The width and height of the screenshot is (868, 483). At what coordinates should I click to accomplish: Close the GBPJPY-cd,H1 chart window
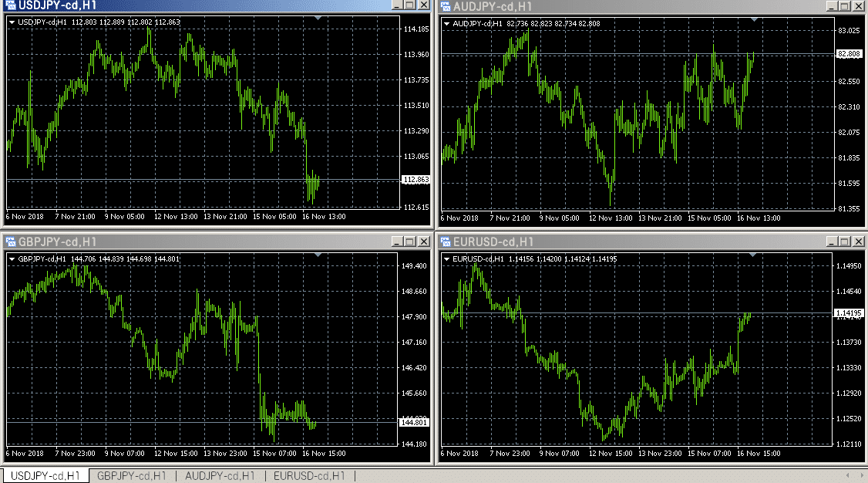[x=423, y=241]
